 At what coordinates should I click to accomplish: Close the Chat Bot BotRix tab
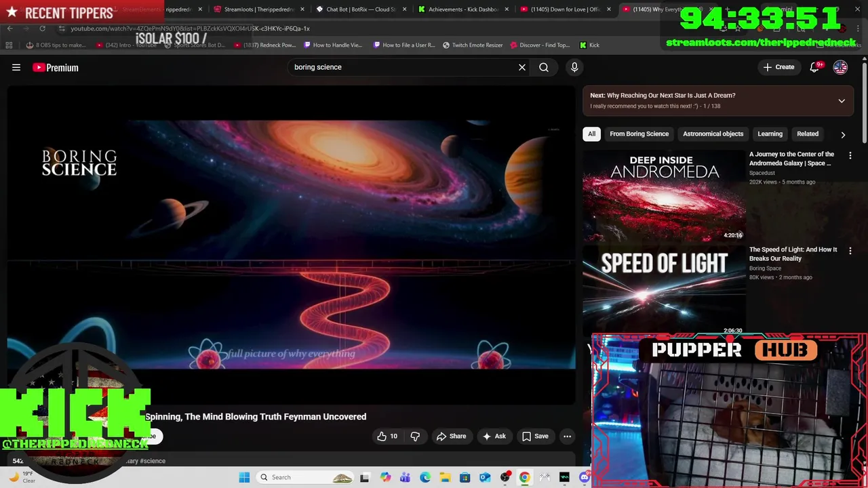(405, 9)
